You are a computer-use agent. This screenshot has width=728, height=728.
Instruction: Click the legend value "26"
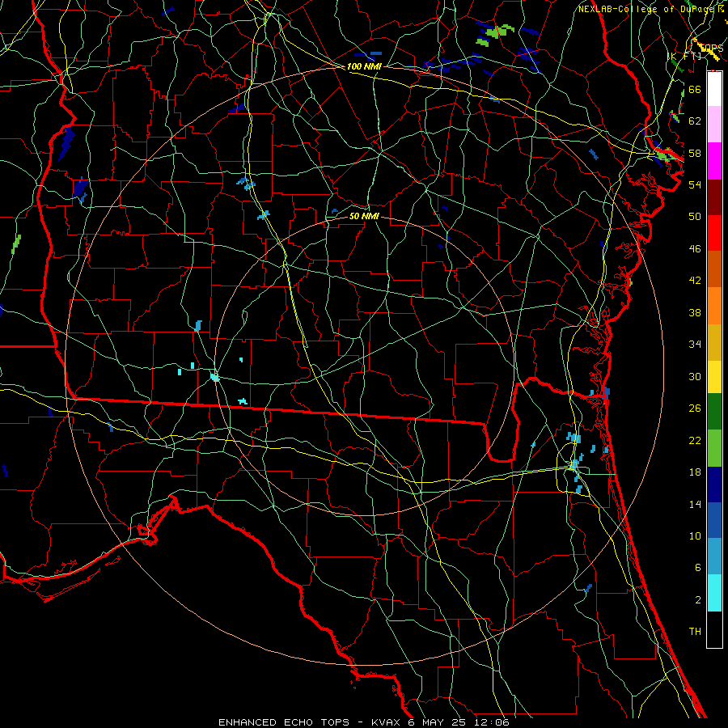tap(695, 408)
